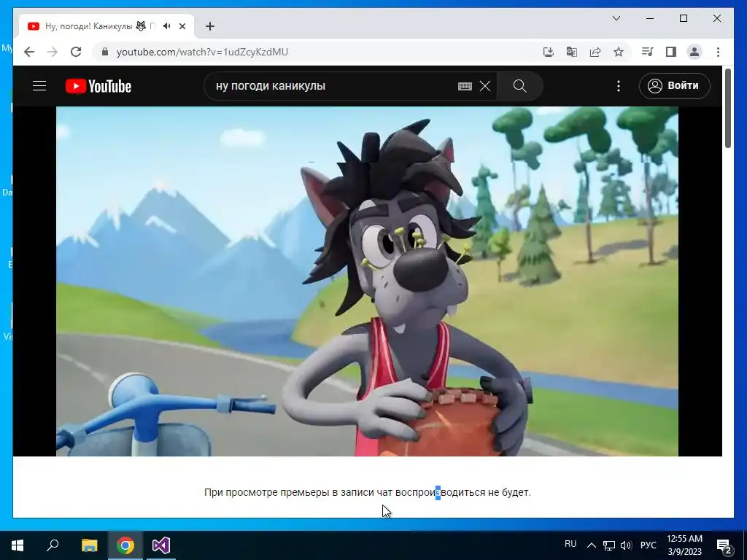
Task: Open Windows taskbar search
Action: pyautogui.click(x=53, y=545)
